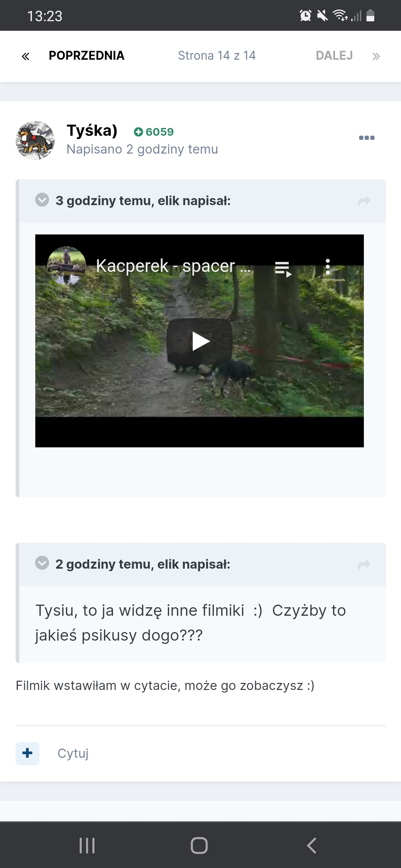
Task: Open Android recent apps button
Action: pyautogui.click(x=87, y=845)
